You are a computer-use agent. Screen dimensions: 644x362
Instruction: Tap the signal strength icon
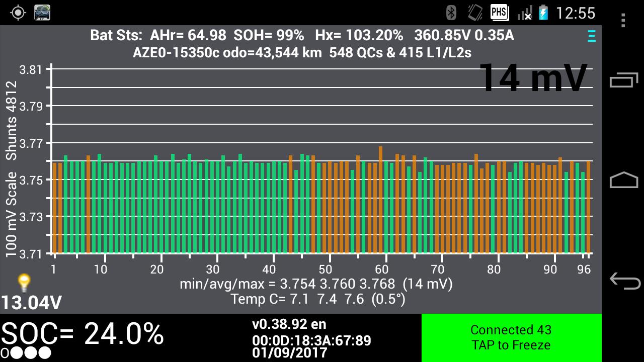(525, 13)
